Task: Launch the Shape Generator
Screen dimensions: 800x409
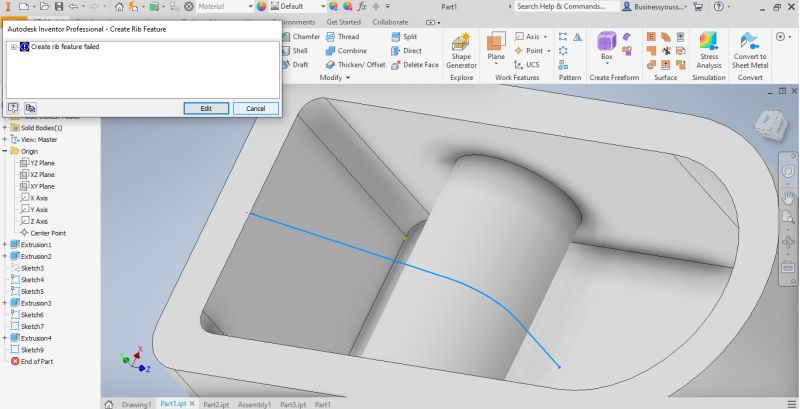Action: [461, 51]
